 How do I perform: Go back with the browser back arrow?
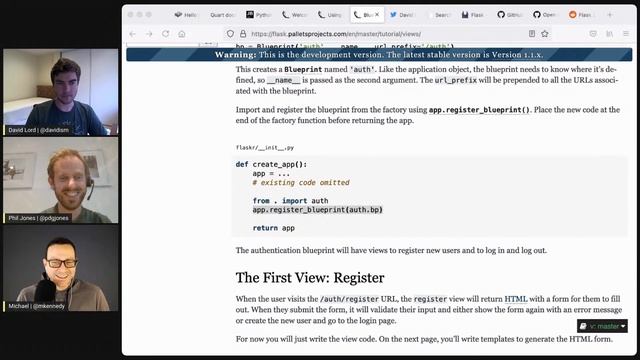coord(132,34)
